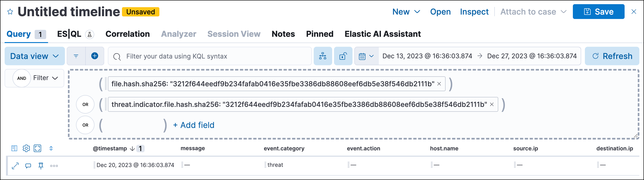Click the add filter plus icon
This screenshot has width=644, height=180.
coord(94,56)
